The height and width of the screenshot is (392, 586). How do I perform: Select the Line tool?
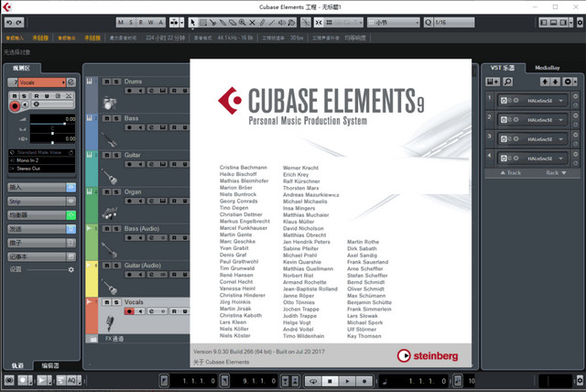point(272,23)
